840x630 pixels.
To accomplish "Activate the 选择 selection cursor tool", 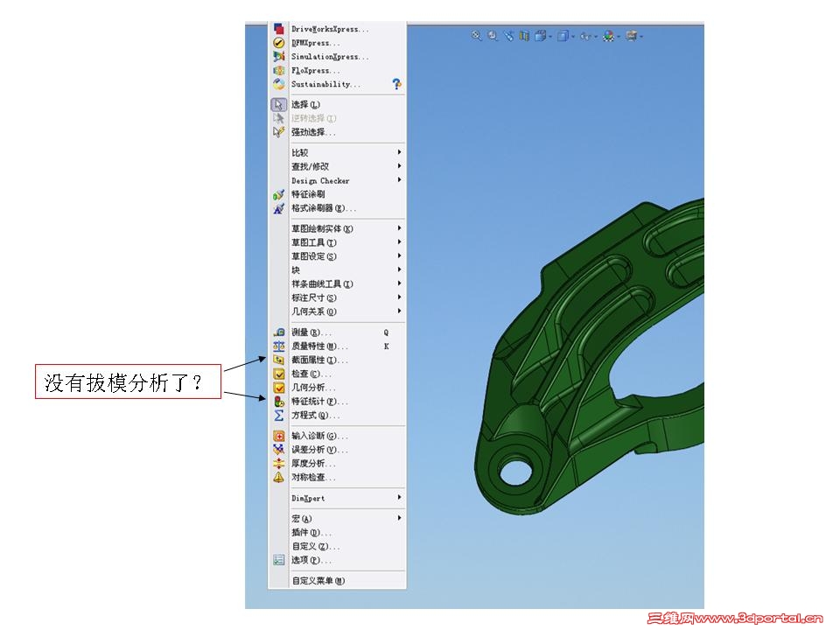I will pos(336,104).
